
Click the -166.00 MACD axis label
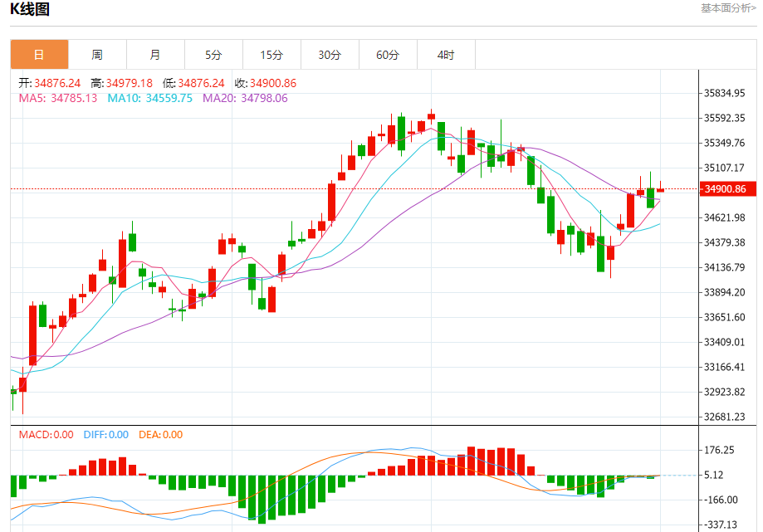pos(721,500)
